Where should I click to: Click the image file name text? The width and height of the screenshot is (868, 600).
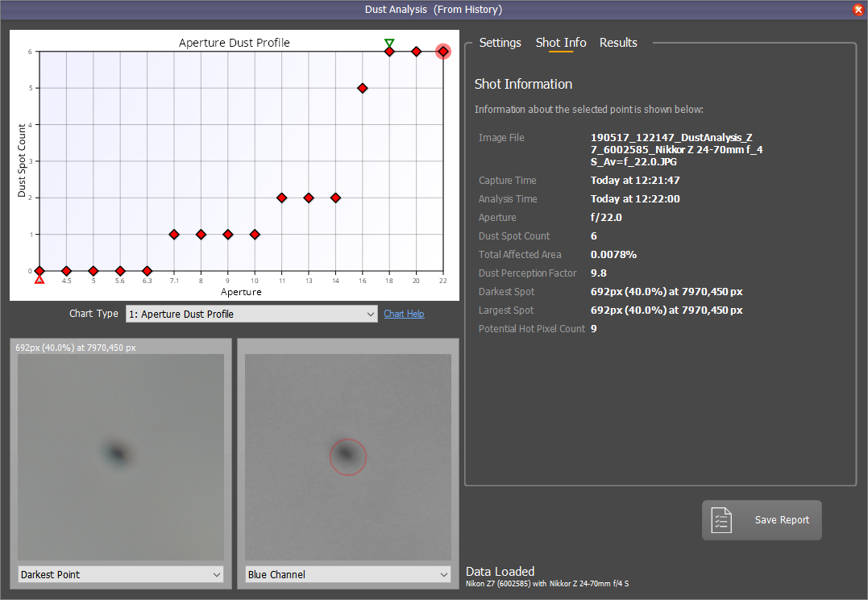[676, 149]
